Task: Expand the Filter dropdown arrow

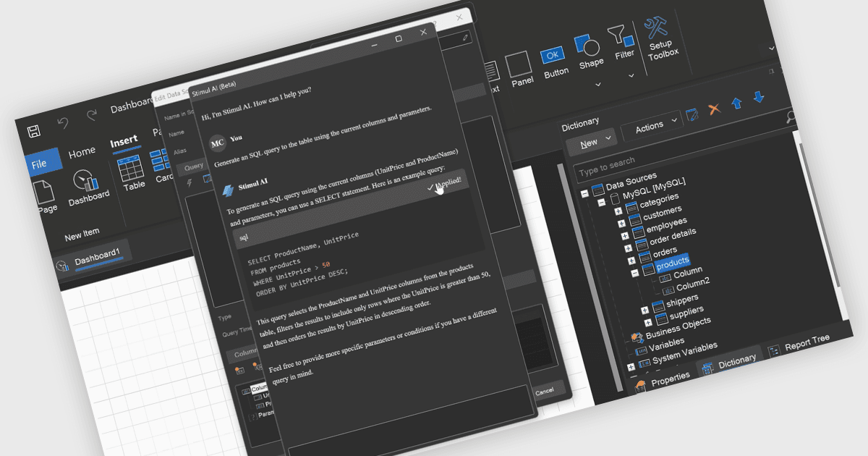Action: click(x=631, y=75)
